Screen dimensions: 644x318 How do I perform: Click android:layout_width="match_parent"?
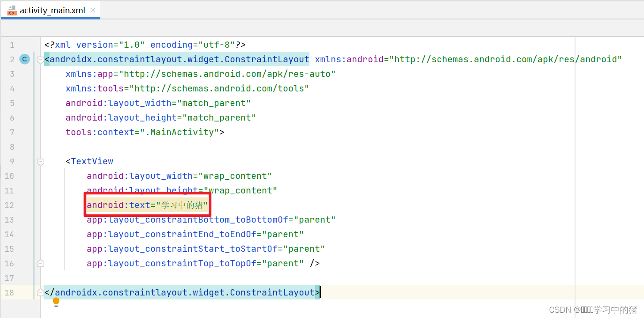158,103
